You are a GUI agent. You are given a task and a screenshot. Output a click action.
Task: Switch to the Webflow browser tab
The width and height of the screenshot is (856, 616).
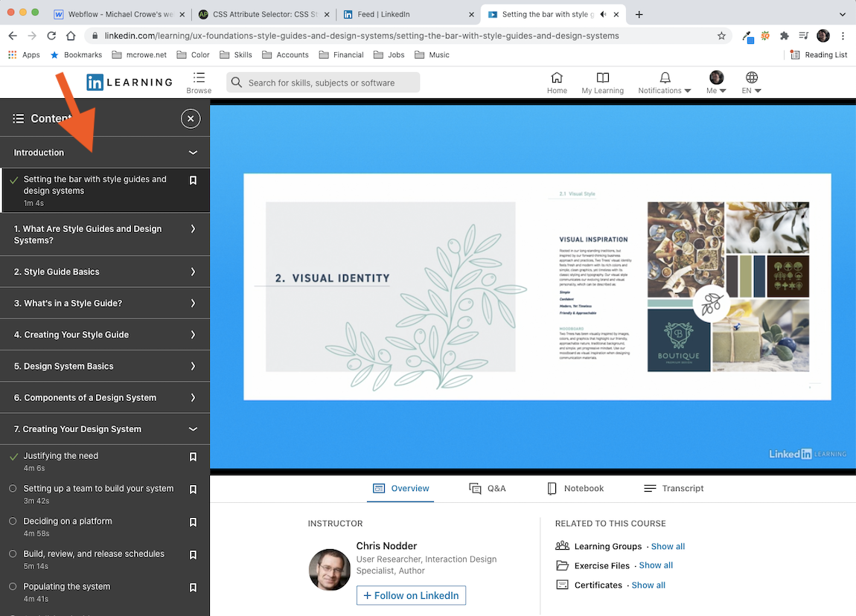coord(120,14)
